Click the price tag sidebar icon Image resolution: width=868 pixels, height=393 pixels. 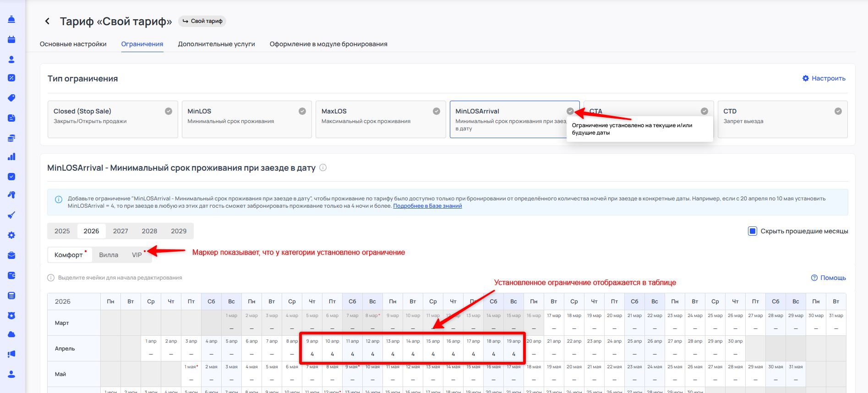point(11,98)
